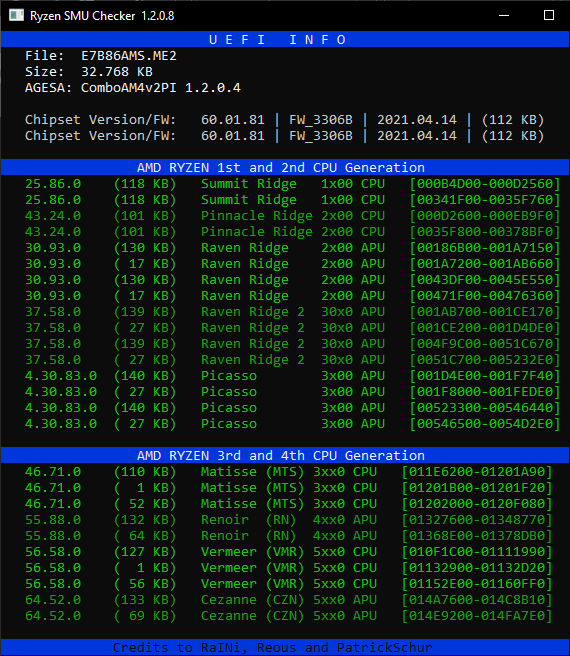The width and height of the screenshot is (570, 656).
Task: Maximize the Ryzen SMU Checker window
Action: pyautogui.click(x=549, y=15)
